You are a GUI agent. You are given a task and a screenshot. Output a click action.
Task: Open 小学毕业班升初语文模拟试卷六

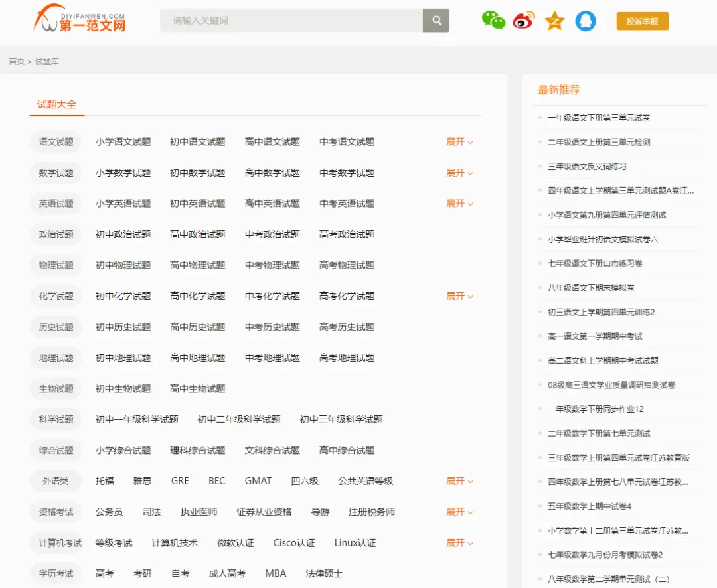[603, 239]
